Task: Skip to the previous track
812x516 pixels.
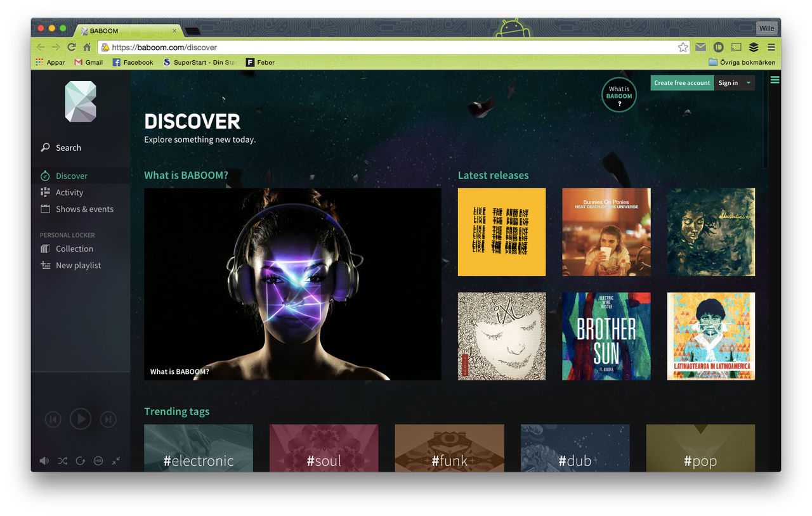Action: click(x=53, y=419)
